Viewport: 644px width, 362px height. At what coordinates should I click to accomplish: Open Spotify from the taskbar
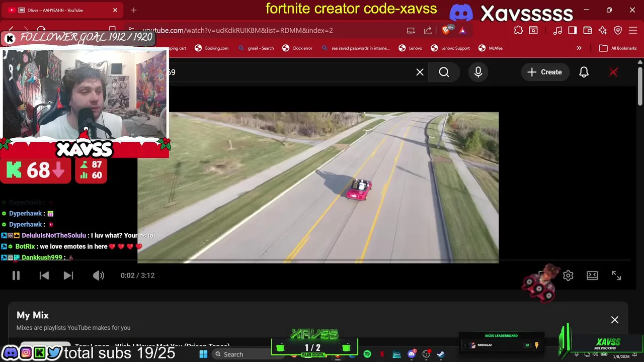tap(367, 354)
